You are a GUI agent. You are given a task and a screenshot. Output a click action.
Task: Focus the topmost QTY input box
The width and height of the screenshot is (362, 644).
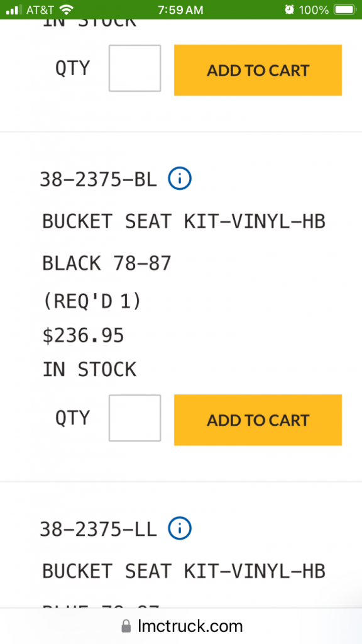pos(134,68)
